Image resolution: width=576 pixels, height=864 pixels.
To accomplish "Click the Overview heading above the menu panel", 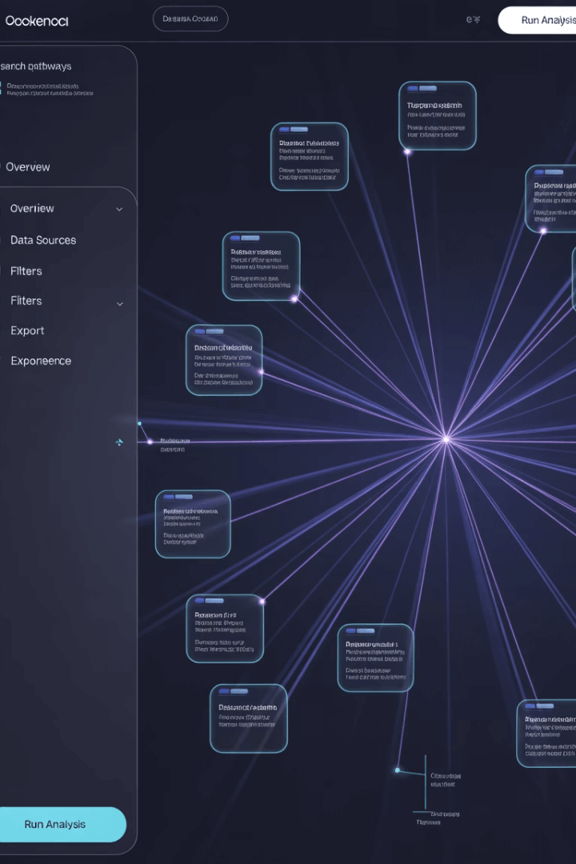I will (x=28, y=167).
